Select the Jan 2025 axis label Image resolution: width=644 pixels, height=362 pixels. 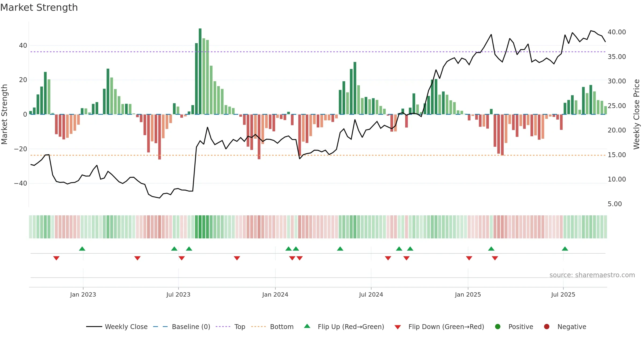pos(468,295)
